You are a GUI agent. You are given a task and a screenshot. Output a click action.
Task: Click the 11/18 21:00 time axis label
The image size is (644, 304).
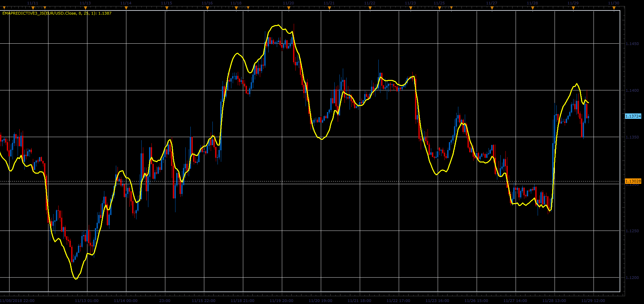click(243, 301)
